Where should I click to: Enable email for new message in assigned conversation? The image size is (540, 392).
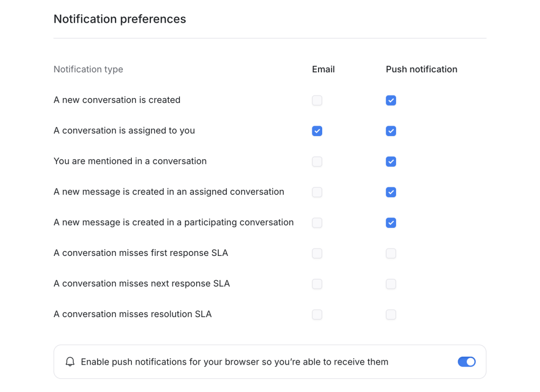click(317, 192)
